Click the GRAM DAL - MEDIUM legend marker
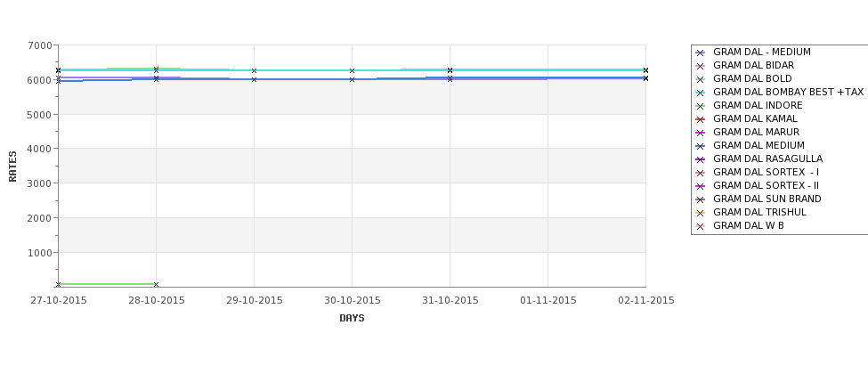This screenshot has width=868, height=382. pos(700,53)
